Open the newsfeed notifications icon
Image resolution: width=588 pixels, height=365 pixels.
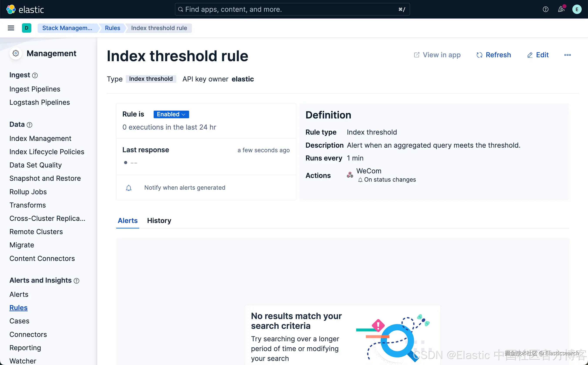[x=561, y=9]
